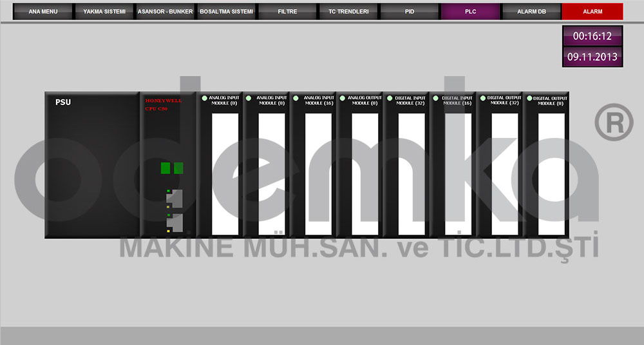
Task: Open the ANA MENU screen
Action: pos(43,12)
